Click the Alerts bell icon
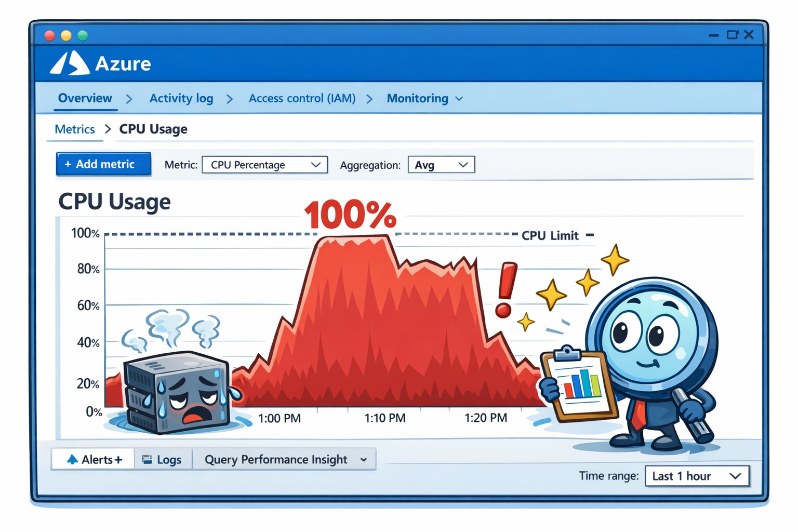 (72, 459)
